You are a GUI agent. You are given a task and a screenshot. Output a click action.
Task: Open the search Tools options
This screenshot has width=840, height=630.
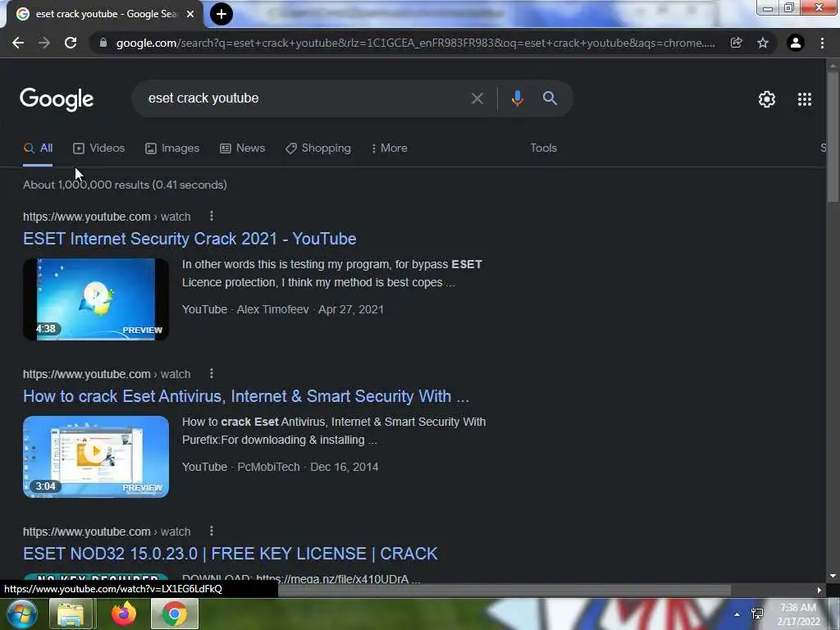543,148
